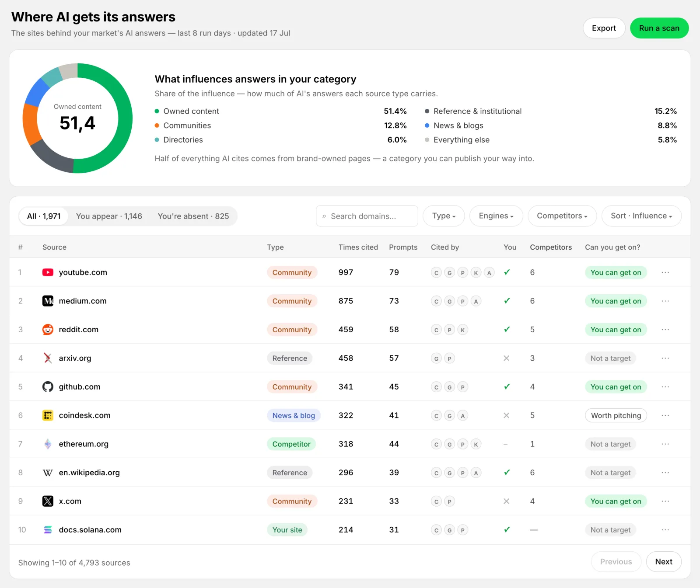Switch to the You're absent 825 tab
The width and height of the screenshot is (700, 588).
[193, 216]
